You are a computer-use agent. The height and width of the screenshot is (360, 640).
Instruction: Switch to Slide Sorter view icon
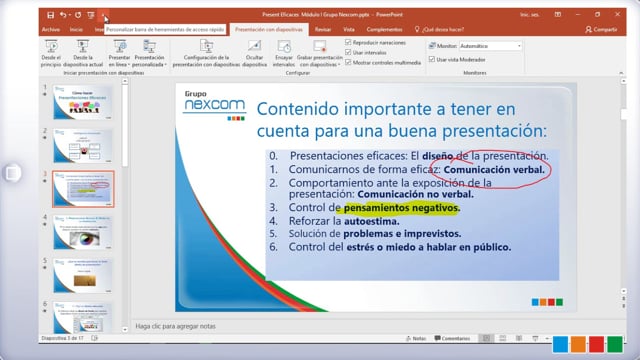pos(502,338)
